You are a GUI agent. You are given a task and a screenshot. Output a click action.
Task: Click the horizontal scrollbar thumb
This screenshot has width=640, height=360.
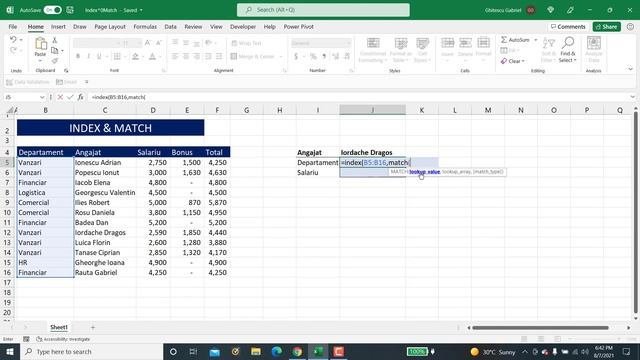(540, 327)
